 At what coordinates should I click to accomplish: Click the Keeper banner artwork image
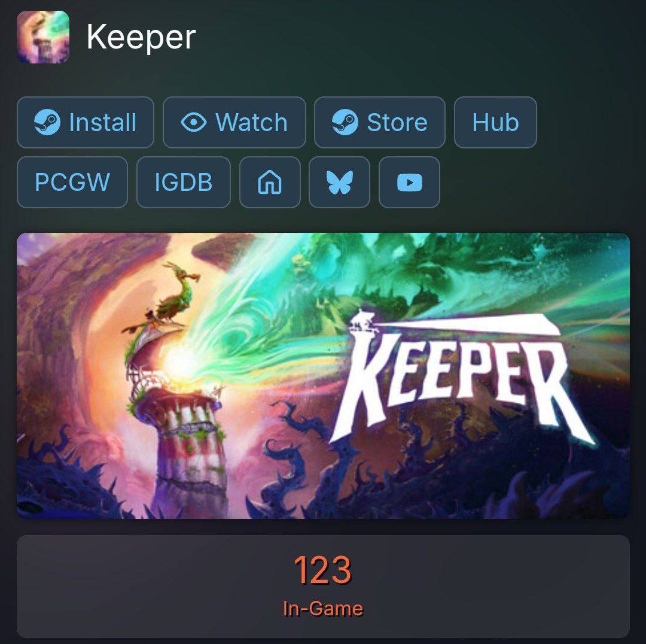[323, 376]
